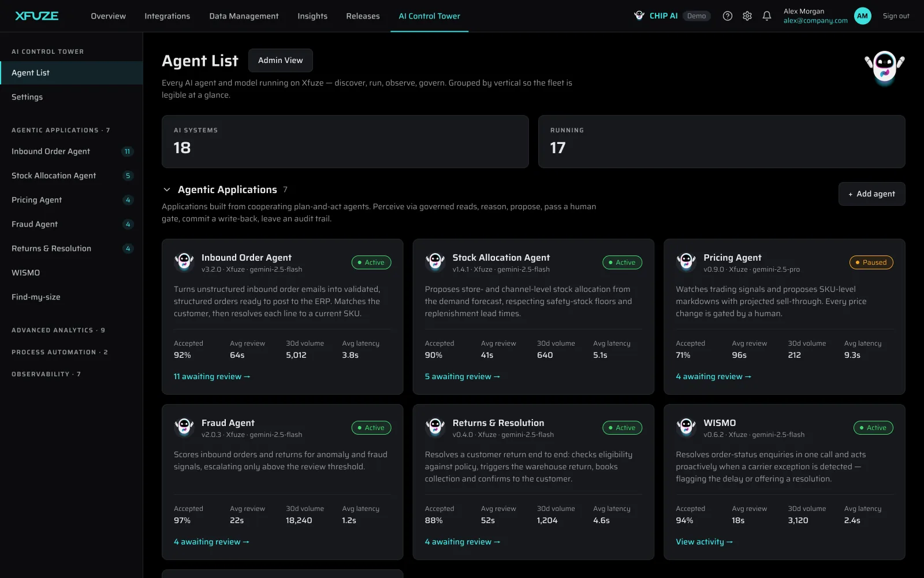Expand Observability sidebar group
Viewport: 924px width, 578px height.
click(x=46, y=374)
